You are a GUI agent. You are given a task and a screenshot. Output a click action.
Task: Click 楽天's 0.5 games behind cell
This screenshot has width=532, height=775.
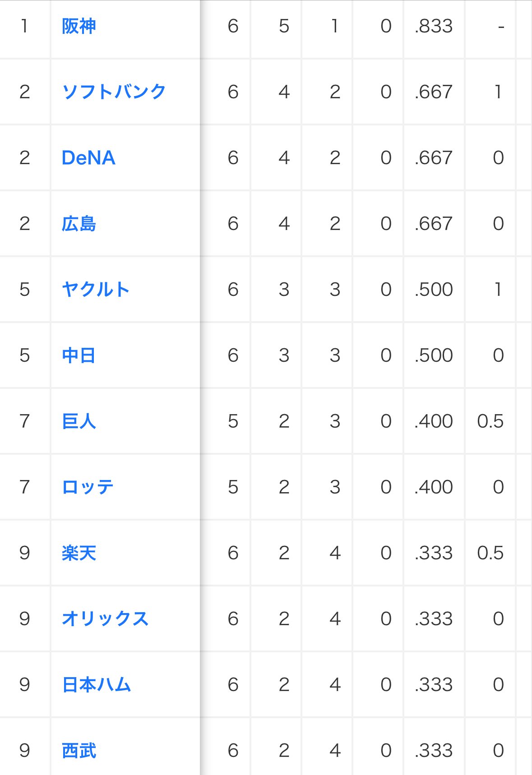click(490, 553)
